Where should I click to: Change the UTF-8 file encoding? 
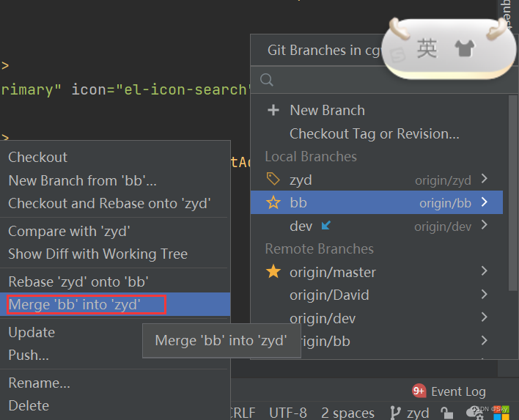pyautogui.click(x=288, y=413)
